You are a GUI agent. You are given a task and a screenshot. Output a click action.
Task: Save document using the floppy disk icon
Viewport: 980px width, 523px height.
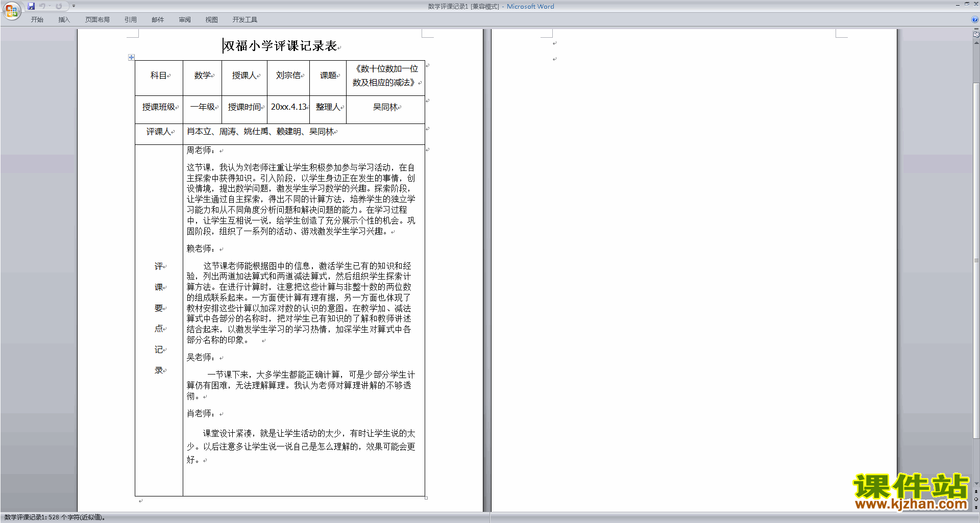31,6
